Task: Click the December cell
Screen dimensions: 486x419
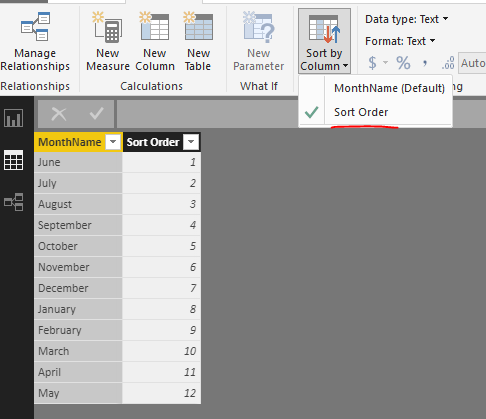Action: click(x=78, y=288)
